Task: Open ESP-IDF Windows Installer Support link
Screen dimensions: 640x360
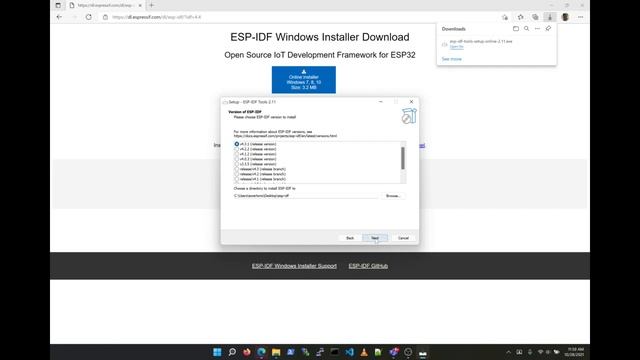Action: point(294,266)
